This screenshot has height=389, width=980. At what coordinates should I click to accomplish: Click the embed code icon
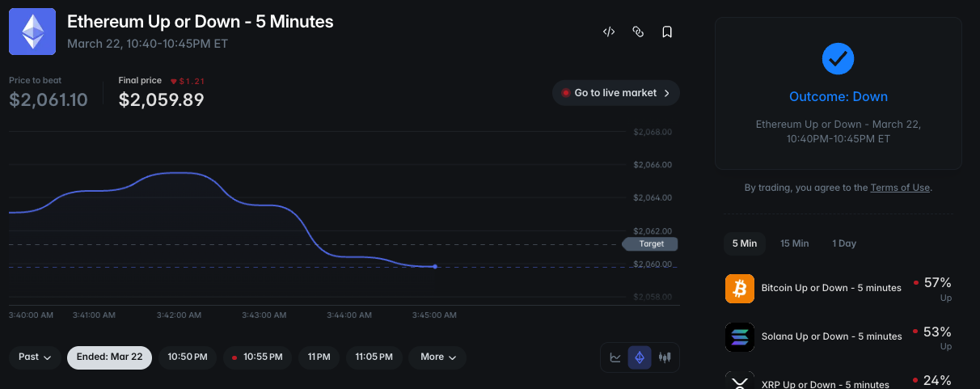tap(609, 32)
